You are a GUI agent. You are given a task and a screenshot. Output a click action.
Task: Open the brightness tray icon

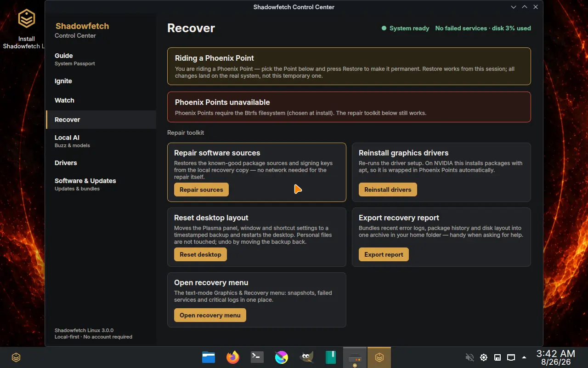(484, 357)
